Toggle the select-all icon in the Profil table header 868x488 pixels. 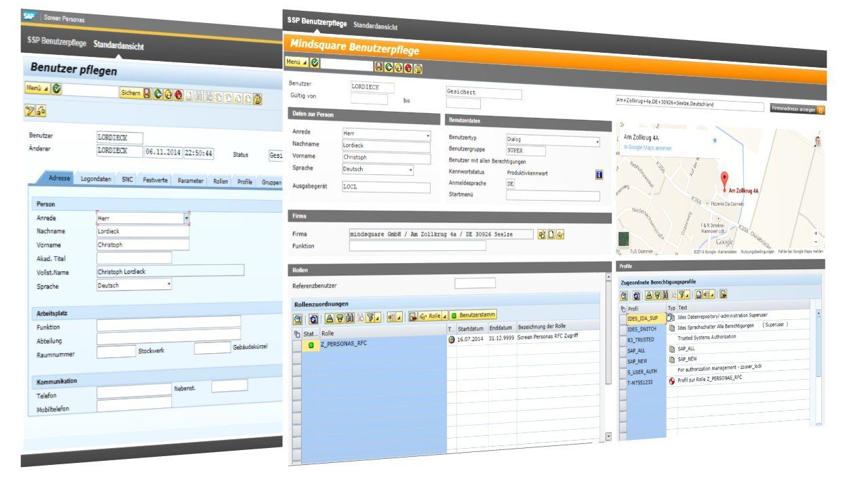623,308
